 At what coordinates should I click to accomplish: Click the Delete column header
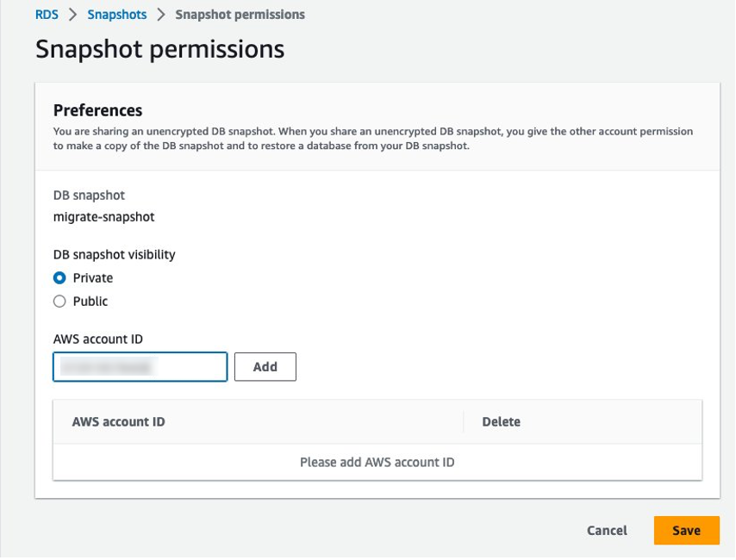click(501, 422)
